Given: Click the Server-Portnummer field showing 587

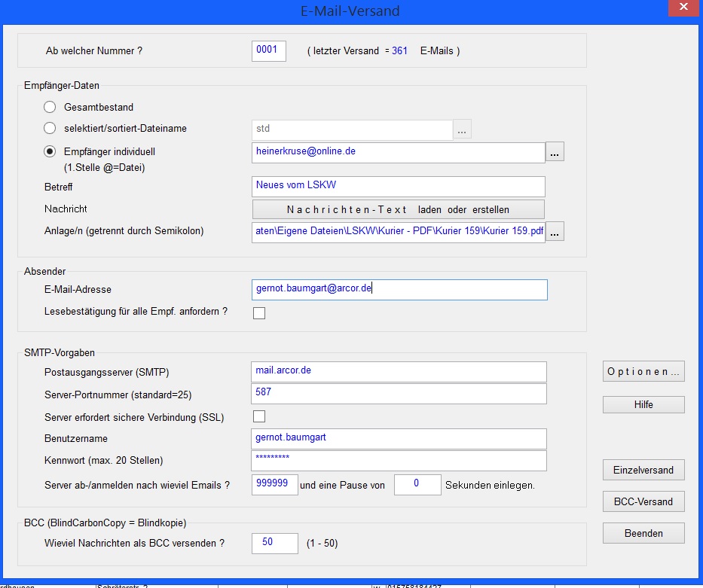Looking at the screenshot, I should pos(399,393).
